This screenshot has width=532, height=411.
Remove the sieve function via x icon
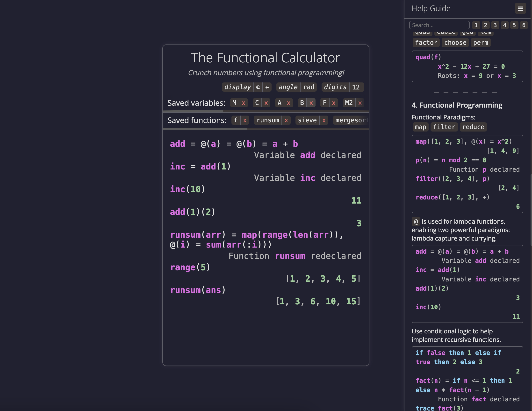pyautogui.click(x=324, y=120)
